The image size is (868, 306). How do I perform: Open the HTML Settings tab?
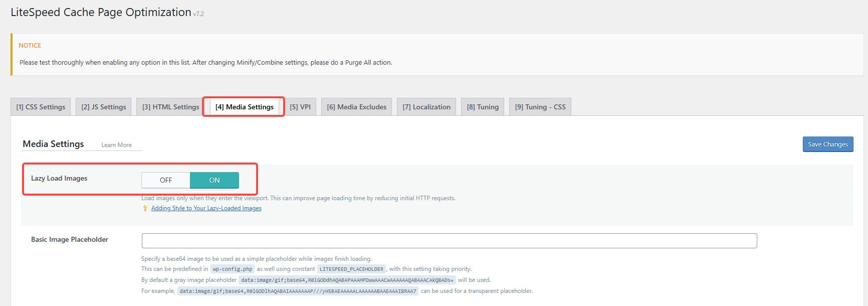click(x=170, y=107)
